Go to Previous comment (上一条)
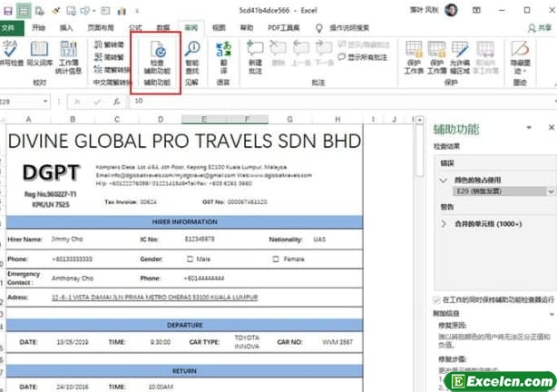This screenshot has width=557, height=392. coord(300,54)
